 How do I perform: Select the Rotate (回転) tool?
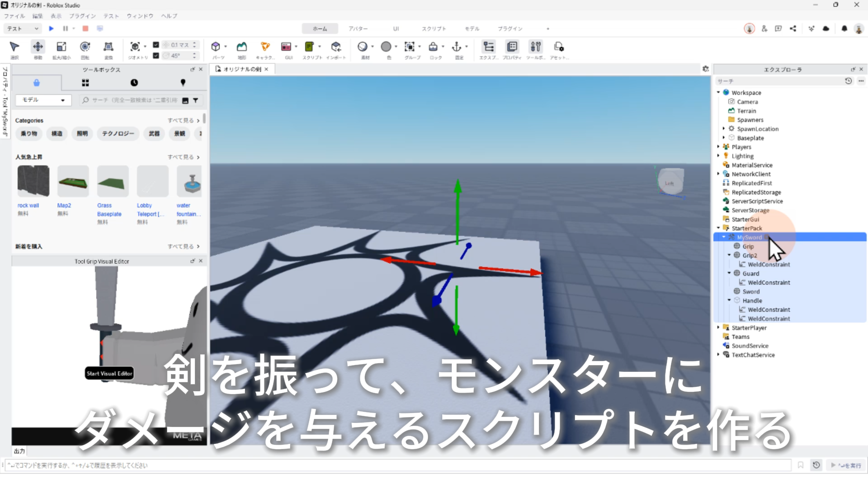click(85, 47)
